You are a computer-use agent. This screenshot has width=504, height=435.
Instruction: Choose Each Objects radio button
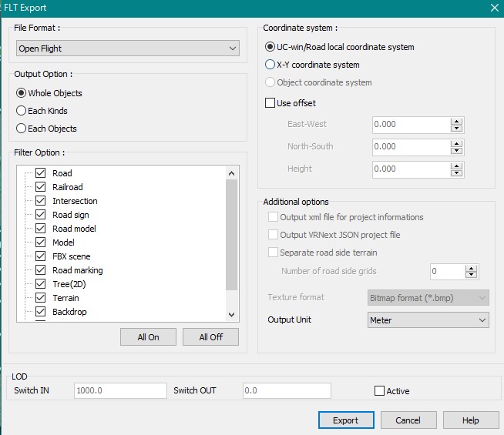(x=22, y=129)
